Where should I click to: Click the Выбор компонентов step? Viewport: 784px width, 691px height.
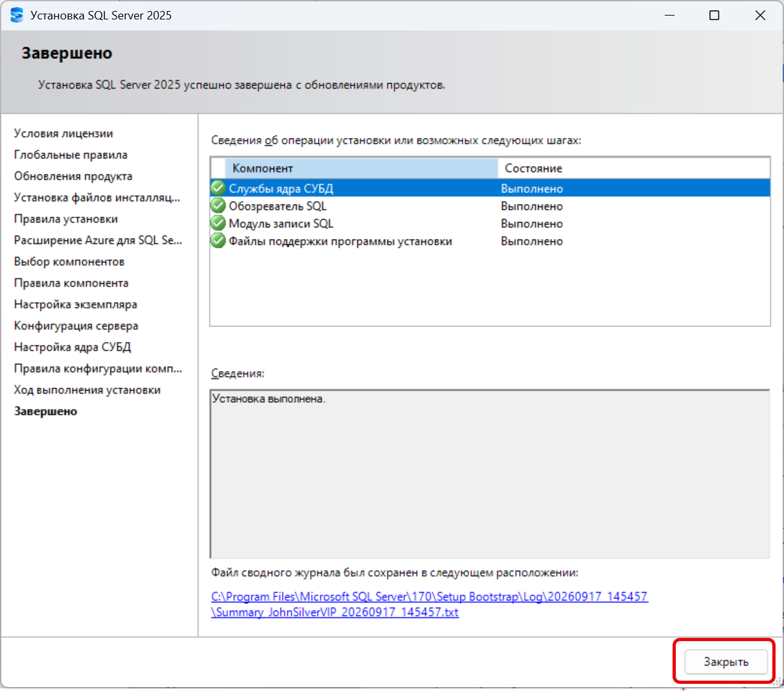click(69, 262)
